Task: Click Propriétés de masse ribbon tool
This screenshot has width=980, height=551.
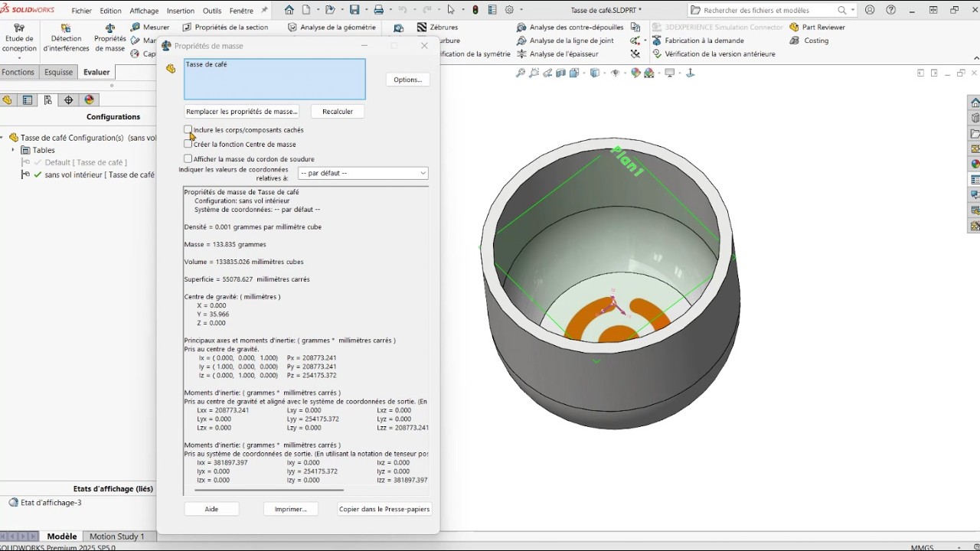Action: 109,38
